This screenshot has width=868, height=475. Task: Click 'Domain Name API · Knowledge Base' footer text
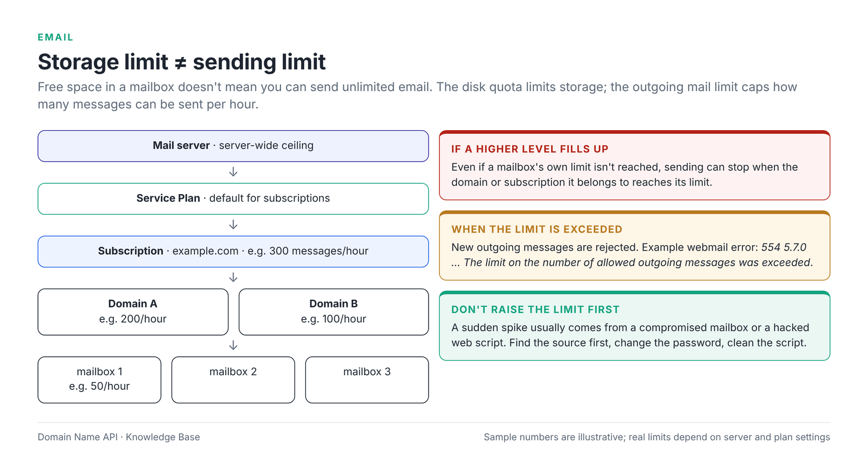point(119,437)
